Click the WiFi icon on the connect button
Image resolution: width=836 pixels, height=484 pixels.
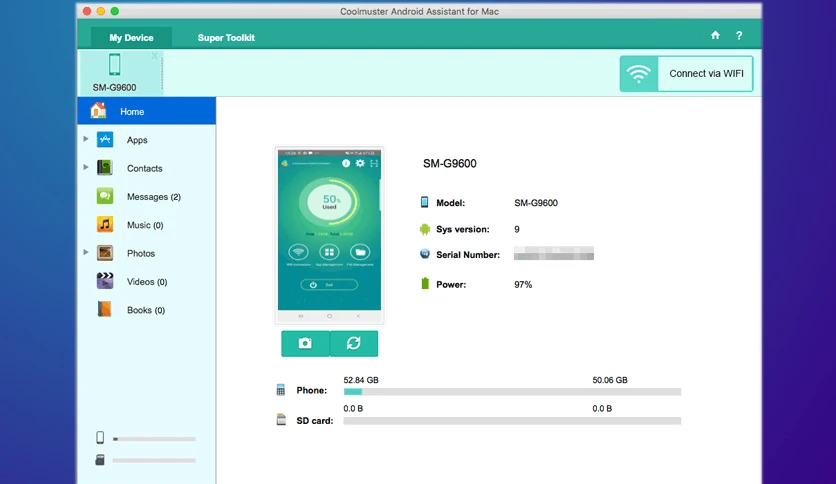(x=638, y=74)
